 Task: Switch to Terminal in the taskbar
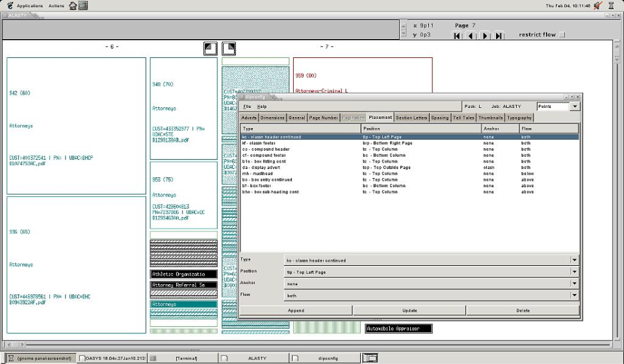pyautogui.click(x=186, y=358)
